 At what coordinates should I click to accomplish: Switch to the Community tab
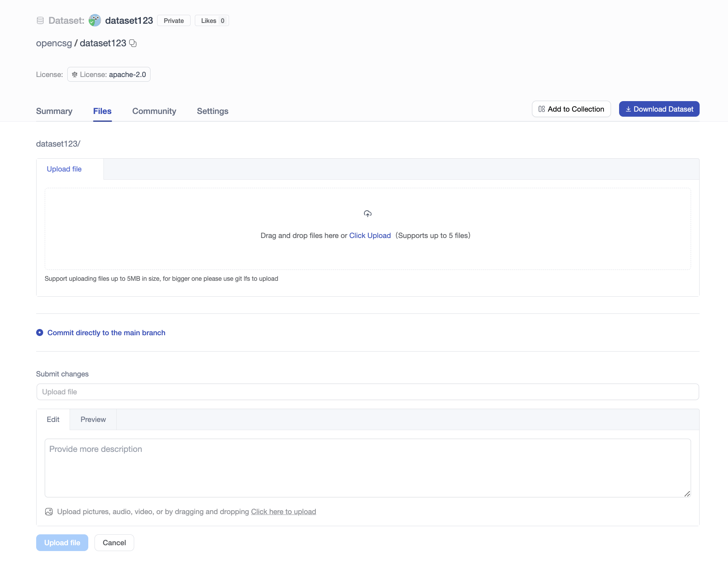pos(154,111)
